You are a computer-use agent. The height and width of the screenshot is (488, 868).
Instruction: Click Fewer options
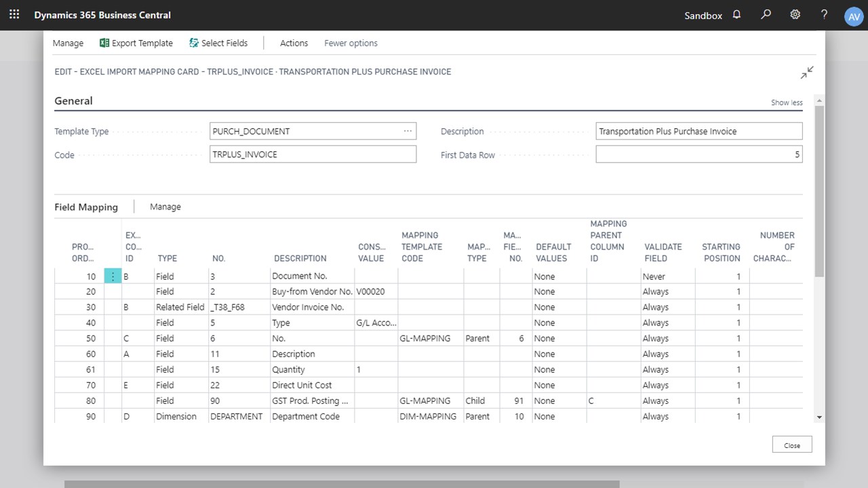click(351, 43)
